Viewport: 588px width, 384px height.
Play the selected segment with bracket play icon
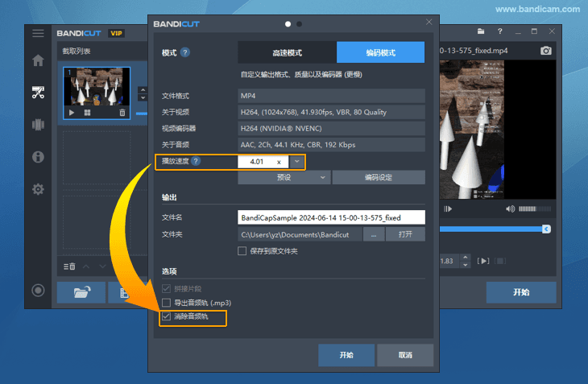coord(483,261)
